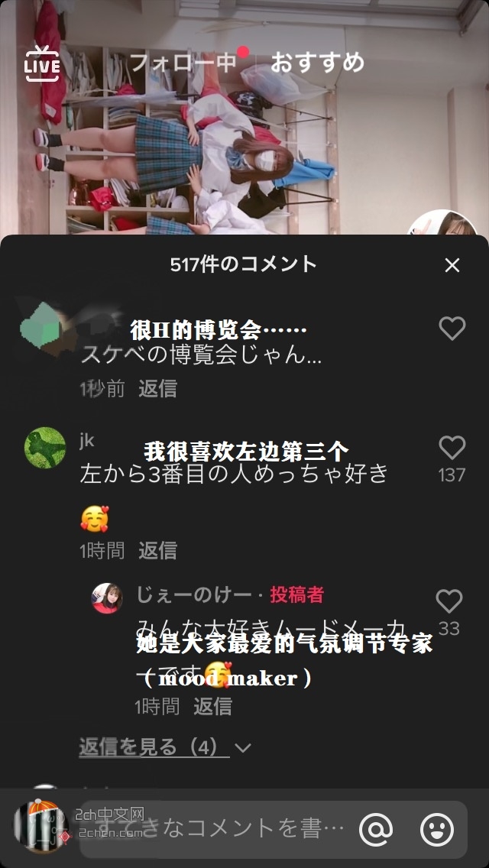This screenshot has width=489, height=868.
Task: Tap the creator avatar on the video
Action: pos(442,223)
